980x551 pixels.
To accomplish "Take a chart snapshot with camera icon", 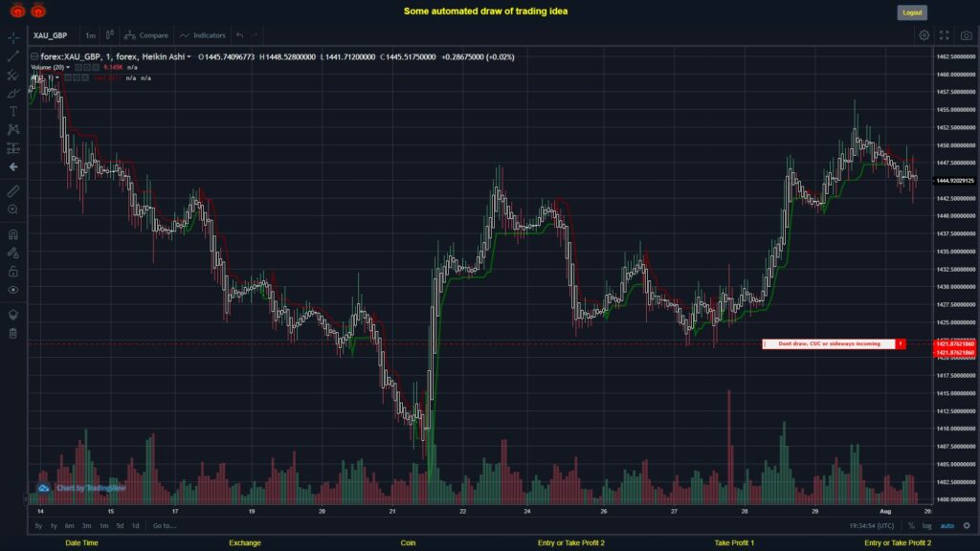I will pyautogui.click(x=967, y=35).
